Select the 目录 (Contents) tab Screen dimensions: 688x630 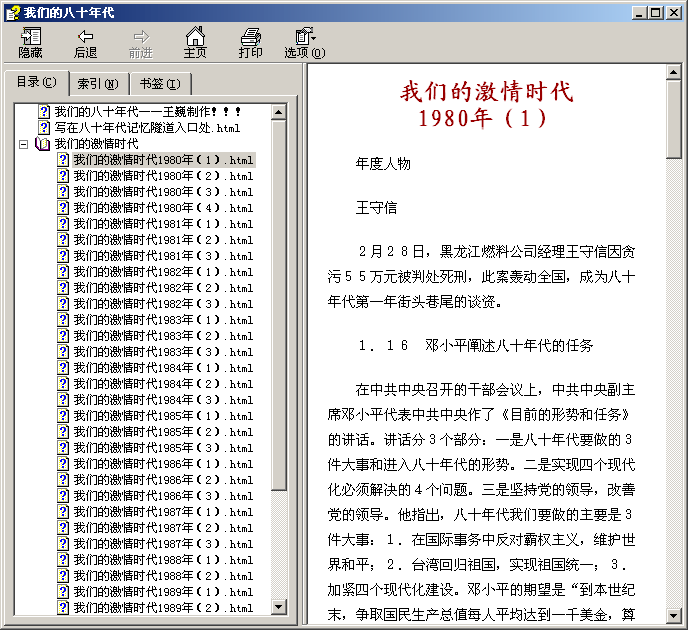(36, 82)
